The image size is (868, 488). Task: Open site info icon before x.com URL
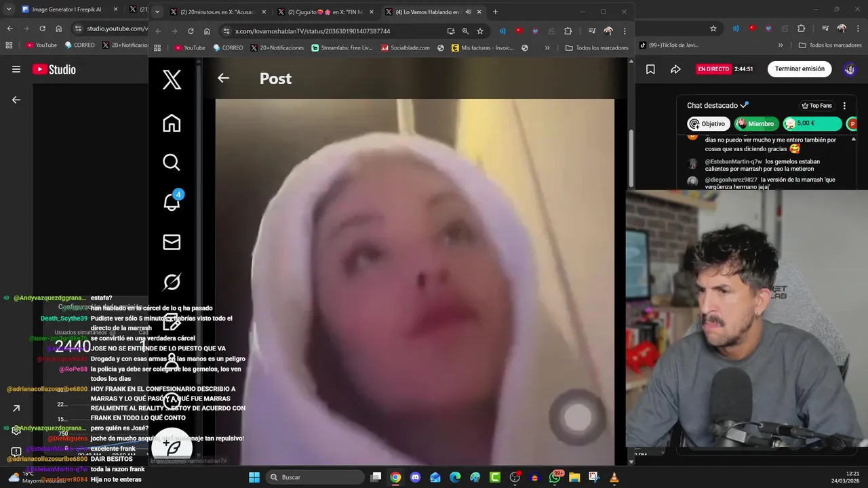[226, 31]
